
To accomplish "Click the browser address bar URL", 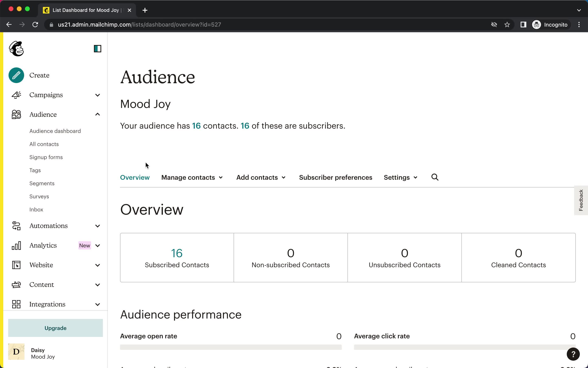I will pyautogui.click(x=139, y=25).
